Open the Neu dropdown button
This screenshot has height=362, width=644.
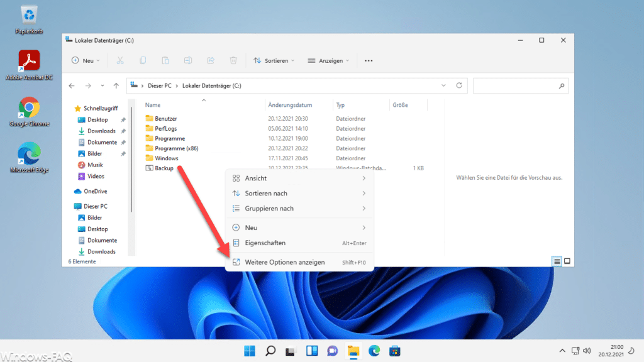pyautogui.click(x=86, y=61)
